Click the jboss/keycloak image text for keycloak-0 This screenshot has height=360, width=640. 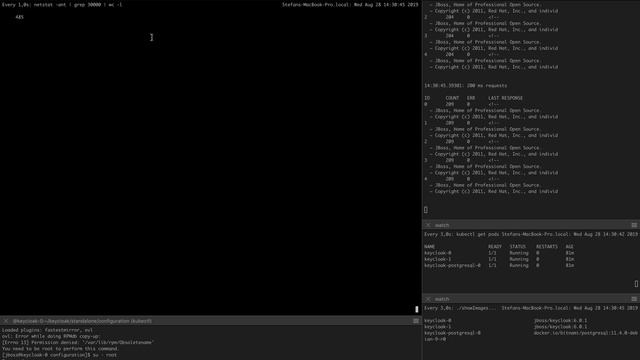[x=560, y=321]
